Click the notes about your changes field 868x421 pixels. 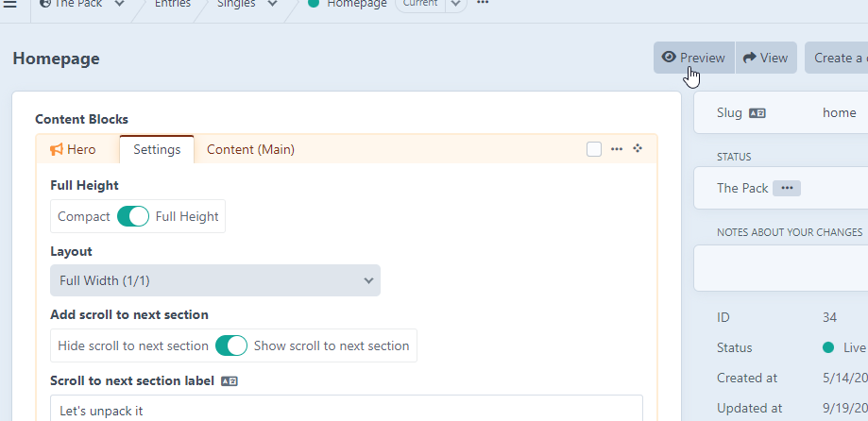click(x=782, y=268)
